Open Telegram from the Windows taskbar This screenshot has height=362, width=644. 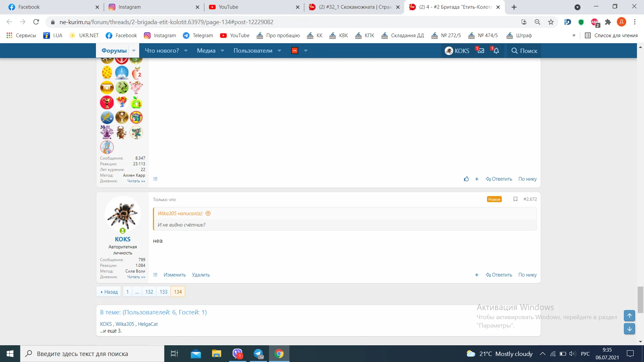(x=259, y=354)
